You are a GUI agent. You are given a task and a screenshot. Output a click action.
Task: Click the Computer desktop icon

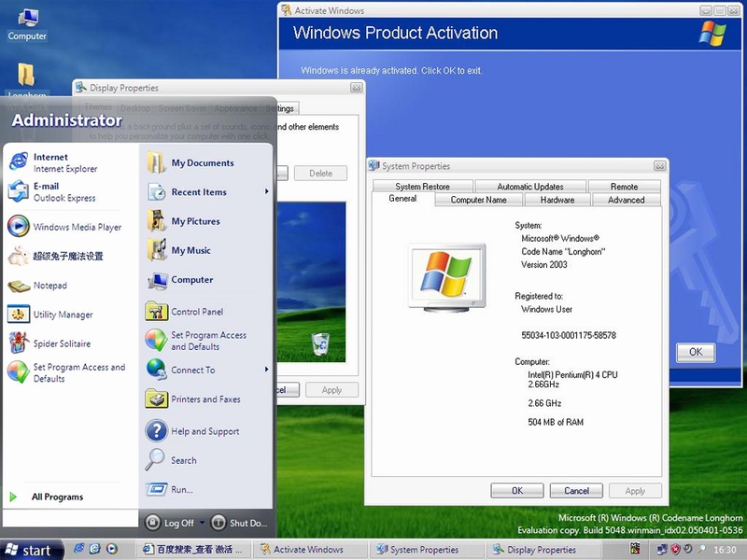point(27,25)
